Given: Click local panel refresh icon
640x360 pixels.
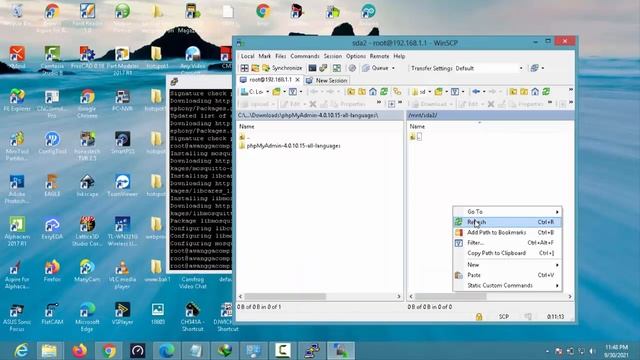Looking at the screenshot, I should point(384,92).
